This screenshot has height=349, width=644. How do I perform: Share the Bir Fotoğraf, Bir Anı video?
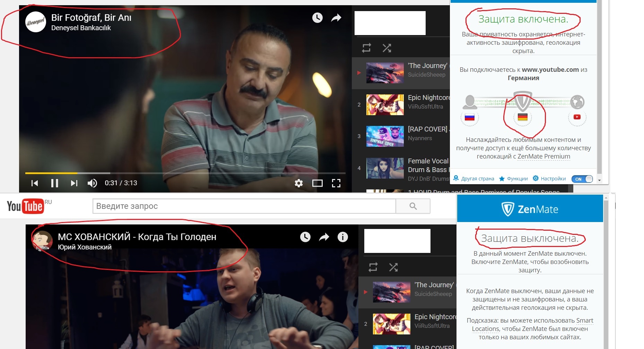coord(336,18)
